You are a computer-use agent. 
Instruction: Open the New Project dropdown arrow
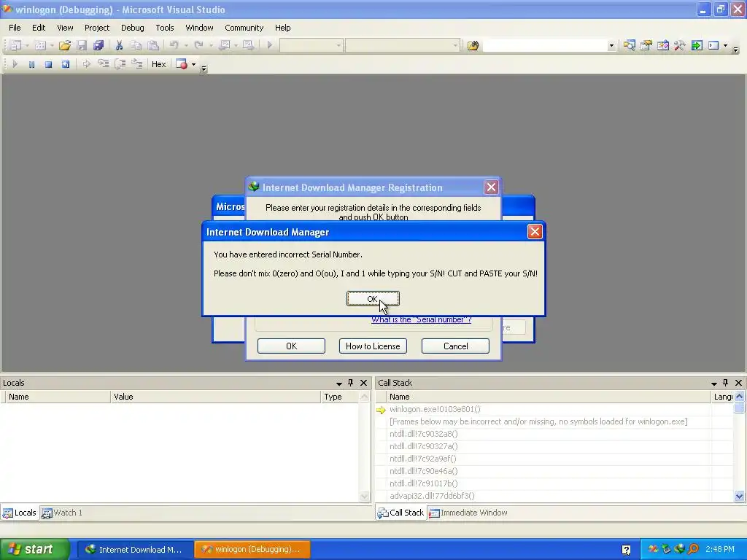coord(27,45)
